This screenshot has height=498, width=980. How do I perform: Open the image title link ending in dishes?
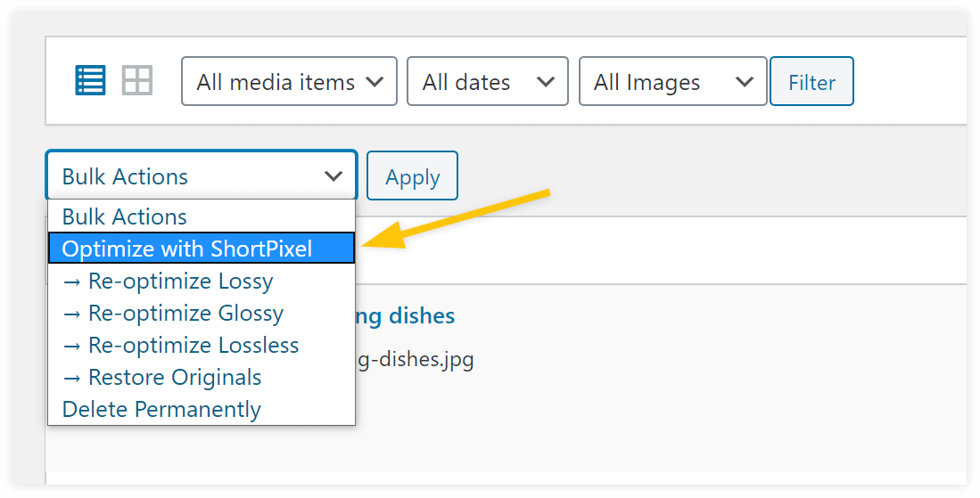pos(405,315)
